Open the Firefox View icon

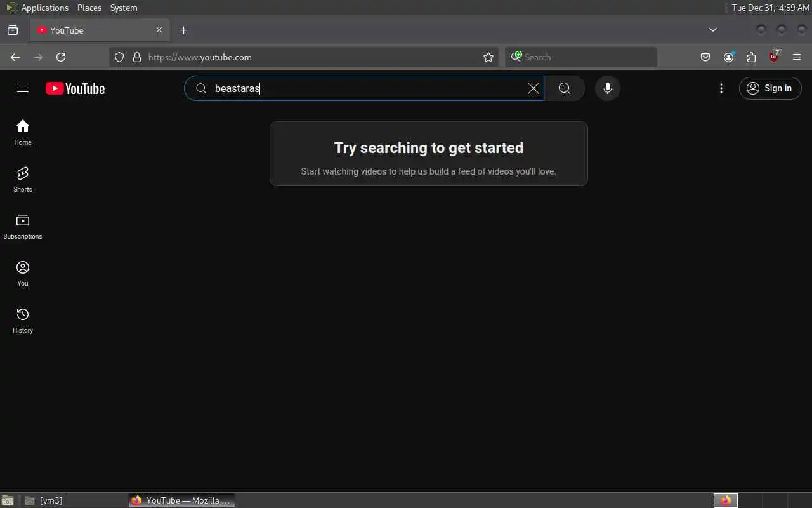click(x=13, y=30)
